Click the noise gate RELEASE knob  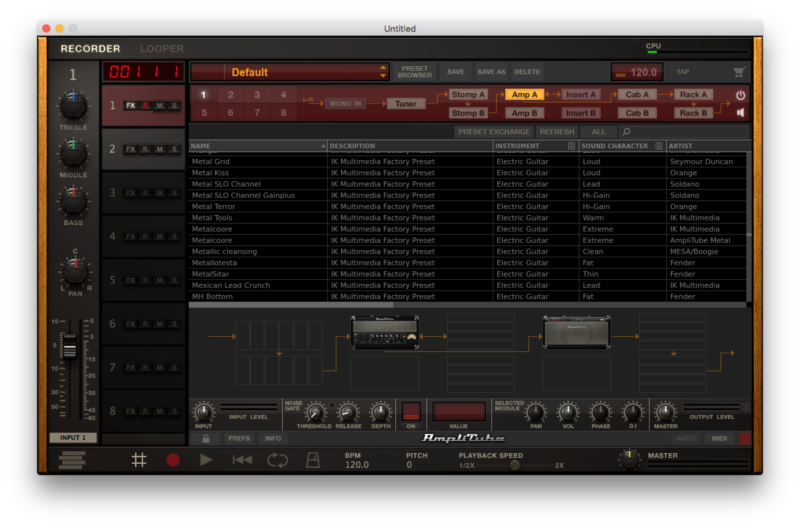[348, 412]
